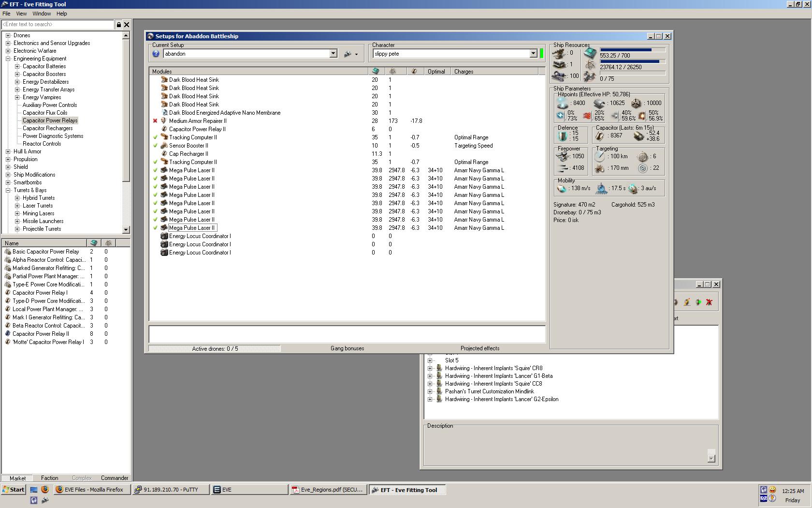Open the View menu
This screenshot has width=812, height=508.
[21, 14]
